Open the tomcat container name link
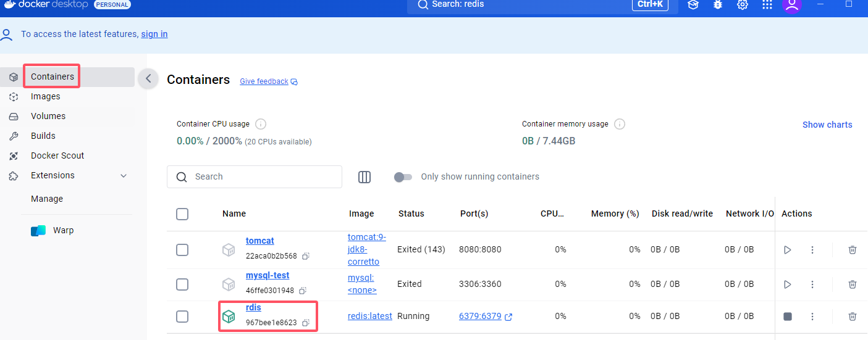The image size is (868, 340). [260, 241]
